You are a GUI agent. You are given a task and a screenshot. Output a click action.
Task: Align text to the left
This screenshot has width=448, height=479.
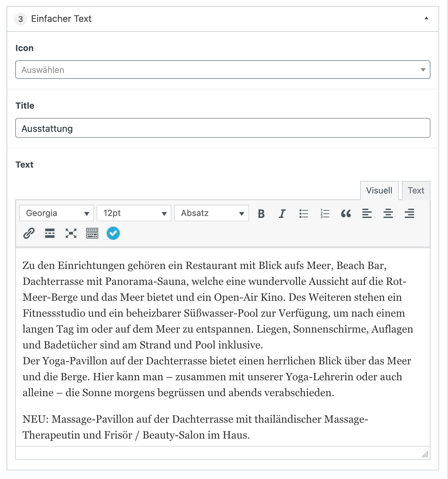tap(367, 214)
